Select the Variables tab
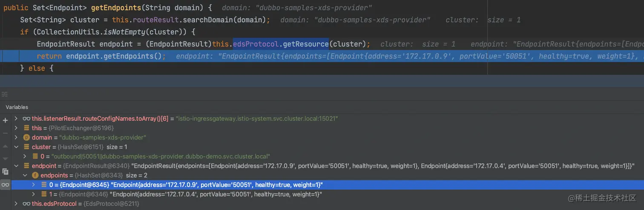644x210 pixels. (17, 107)
